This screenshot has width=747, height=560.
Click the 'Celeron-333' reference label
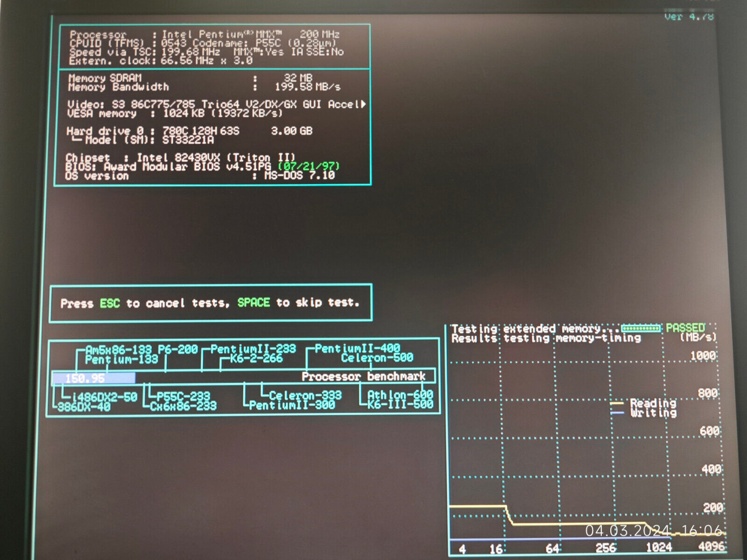click(x=305, y=396)
